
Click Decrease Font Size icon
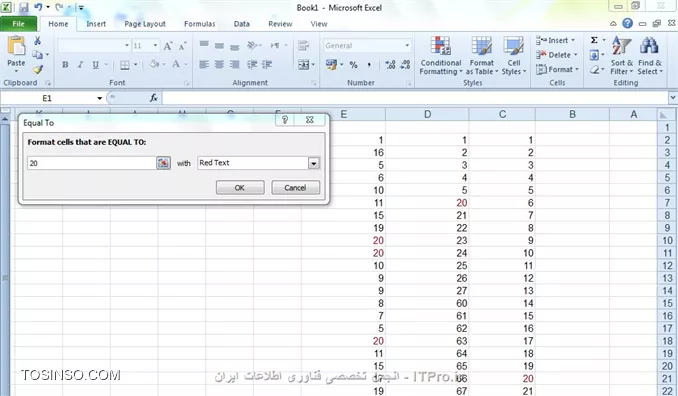tap(182, 45)
